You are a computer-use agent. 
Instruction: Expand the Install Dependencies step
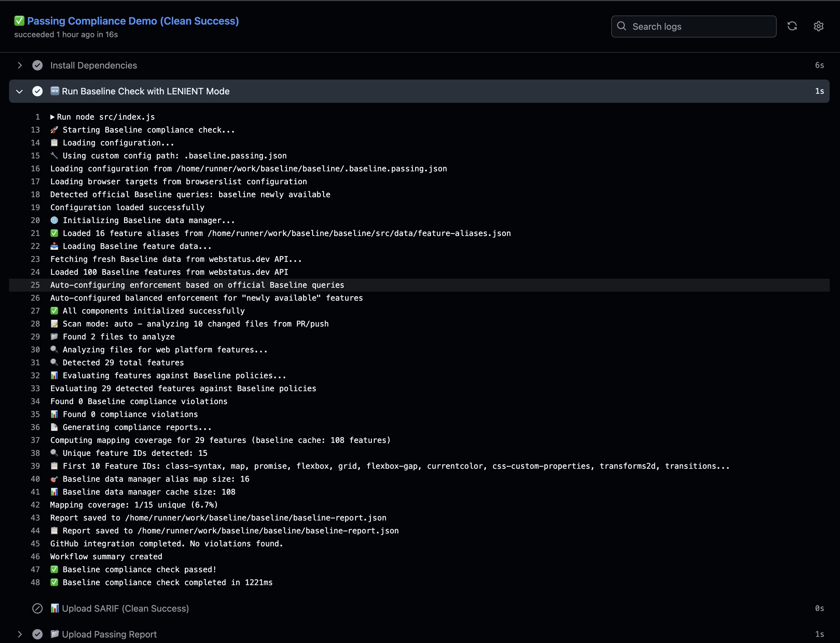click(x=19, y=65)
